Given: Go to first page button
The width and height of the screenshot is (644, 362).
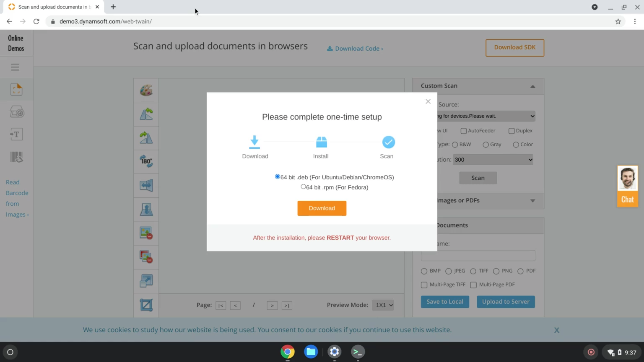Looking at the screenshot, I should (x=221, y=305).
